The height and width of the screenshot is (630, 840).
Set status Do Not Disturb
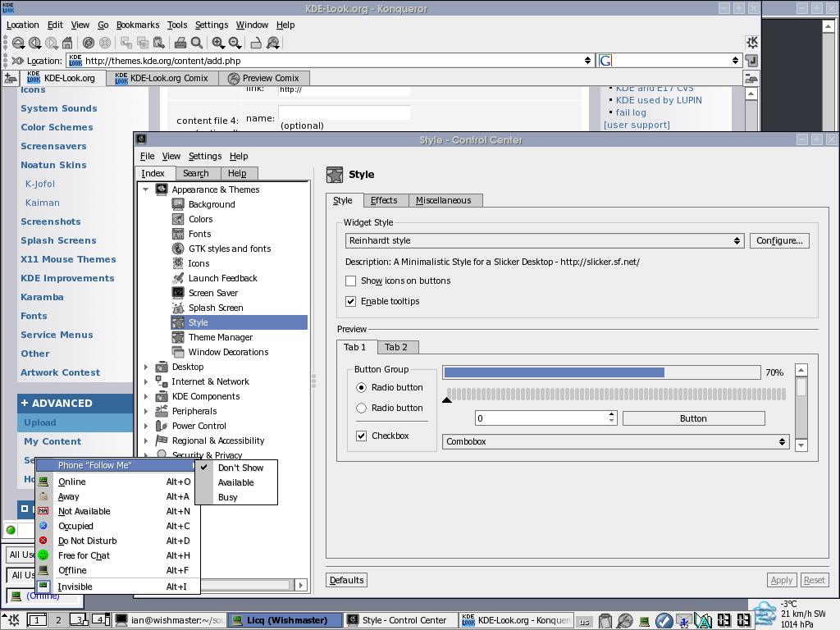(x=118, y=541)
